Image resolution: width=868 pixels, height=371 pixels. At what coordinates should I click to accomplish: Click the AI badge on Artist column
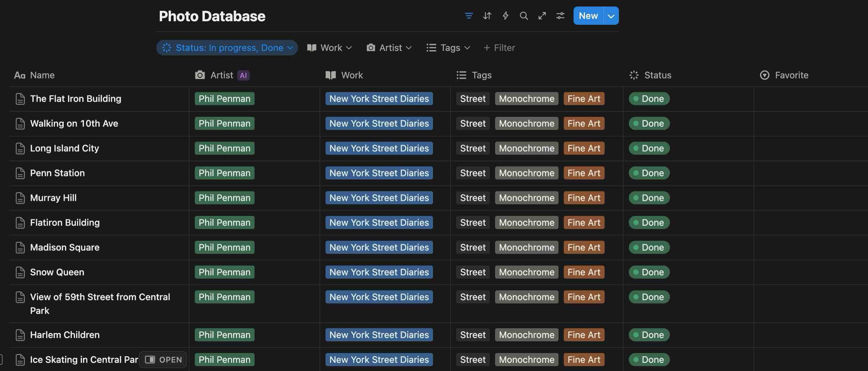[243, 75]
